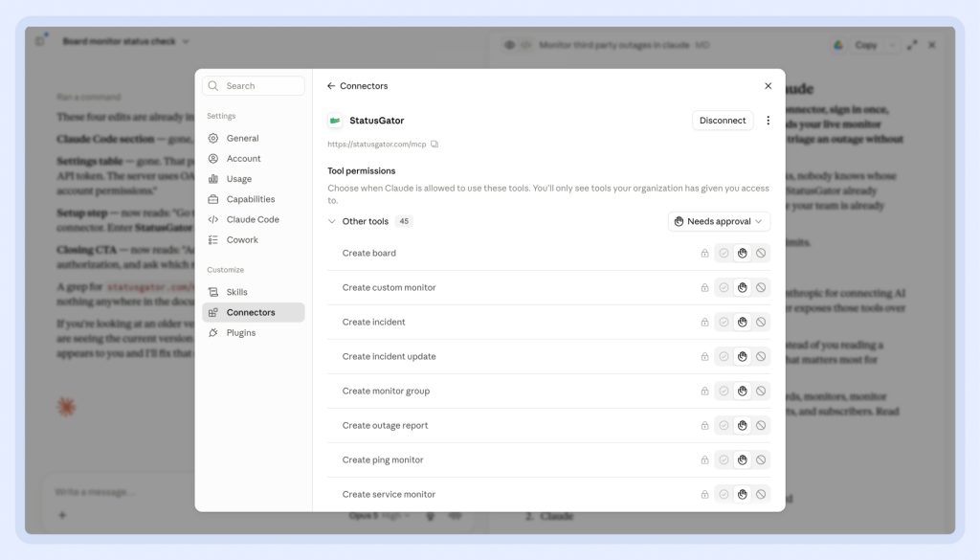Image resolution: width=980 pixels, height=560 pixels.
Task: Click lock icon beside Create service monitor
Action: [704, 494]
